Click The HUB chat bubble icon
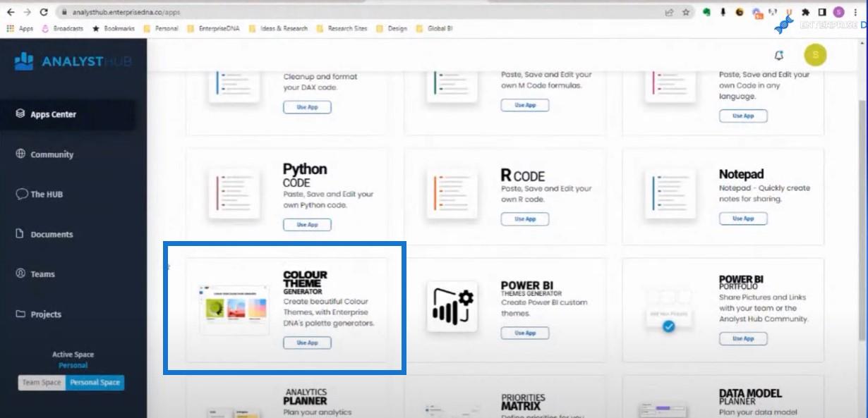The height and width of the screenshot is (418, 868). [x=21, y=194]
